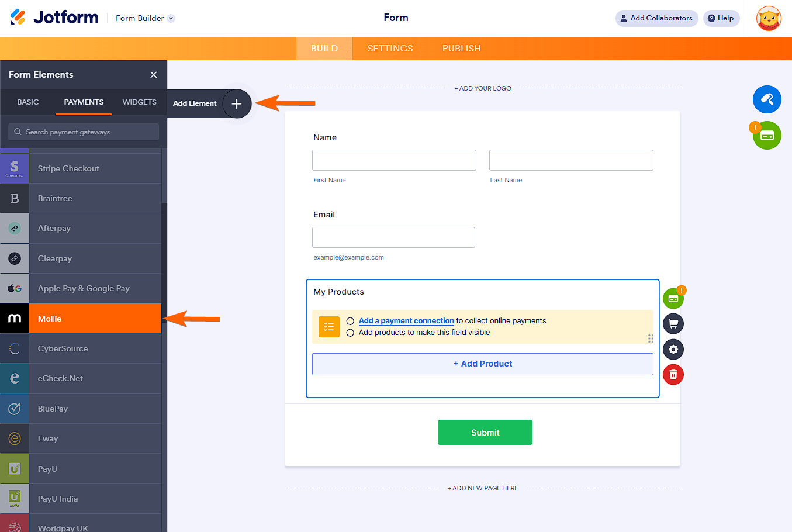The image size is (792, 532).
Task: Click the form title 'Form'
Action: [396, 18]
